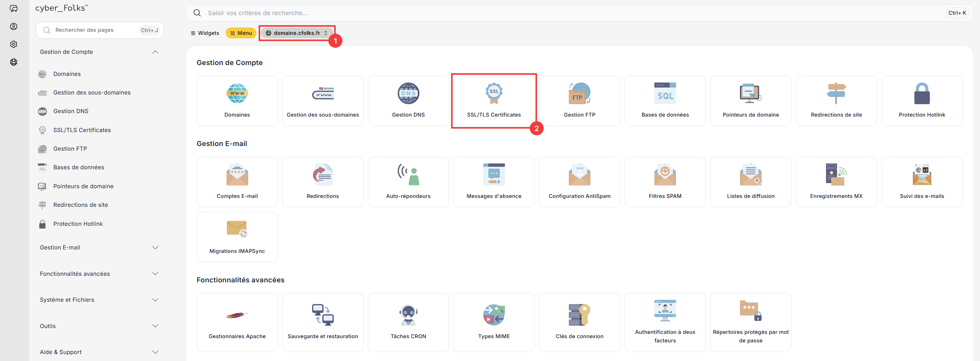980x361 pixels.
Task: Click the globe icon in left rail
Action: click(x=14, y=62)
